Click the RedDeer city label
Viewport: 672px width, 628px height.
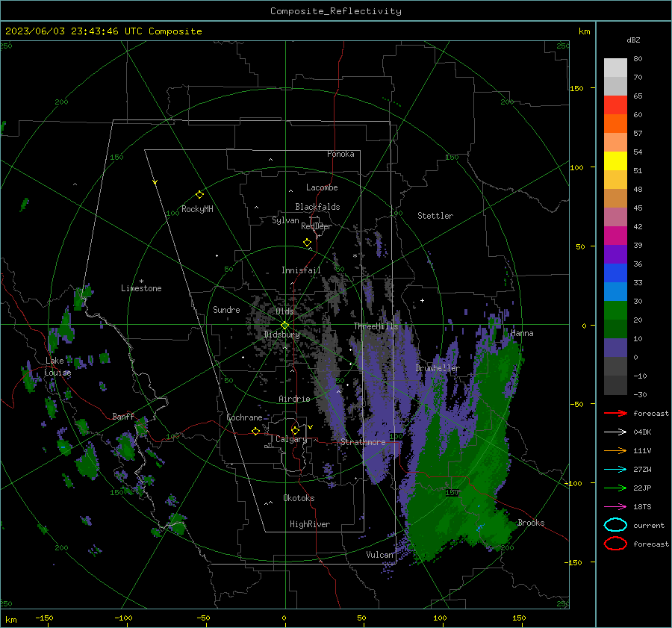(317, 226)
